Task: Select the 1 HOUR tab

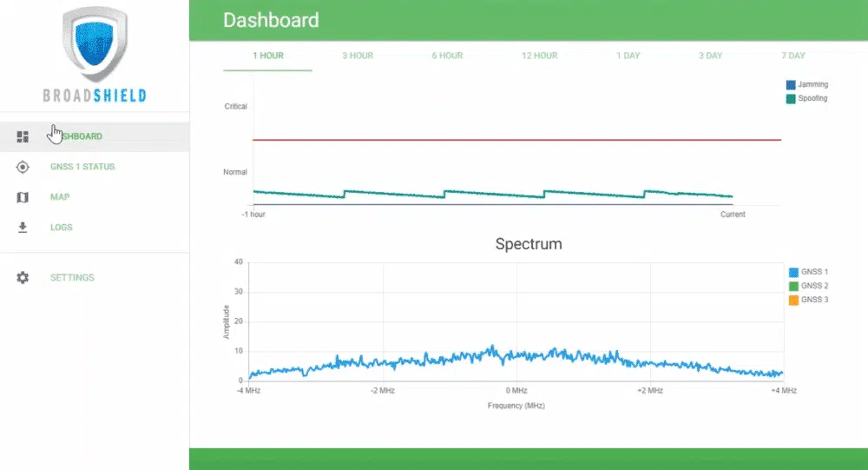Action: click(x=268, y=56)
